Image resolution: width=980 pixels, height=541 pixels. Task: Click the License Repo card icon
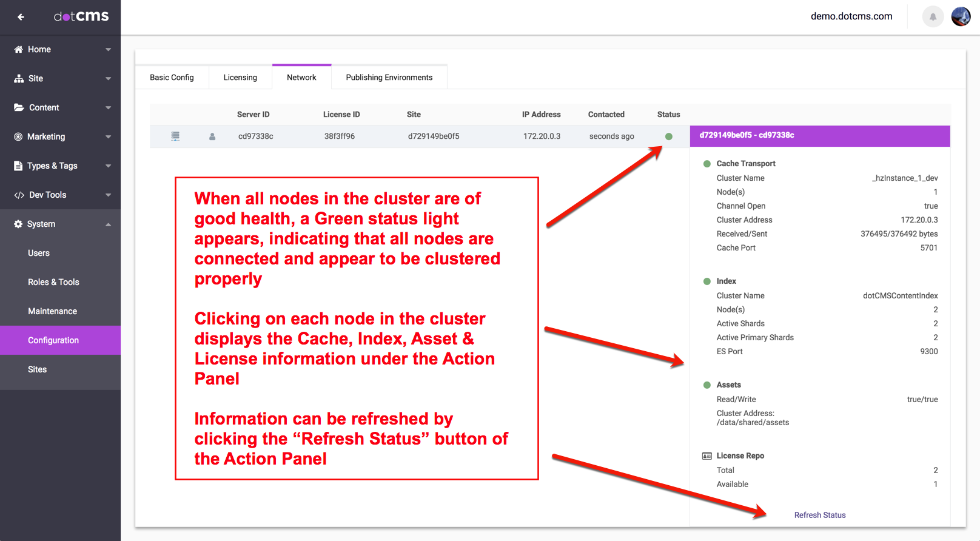tap(706, 456)
